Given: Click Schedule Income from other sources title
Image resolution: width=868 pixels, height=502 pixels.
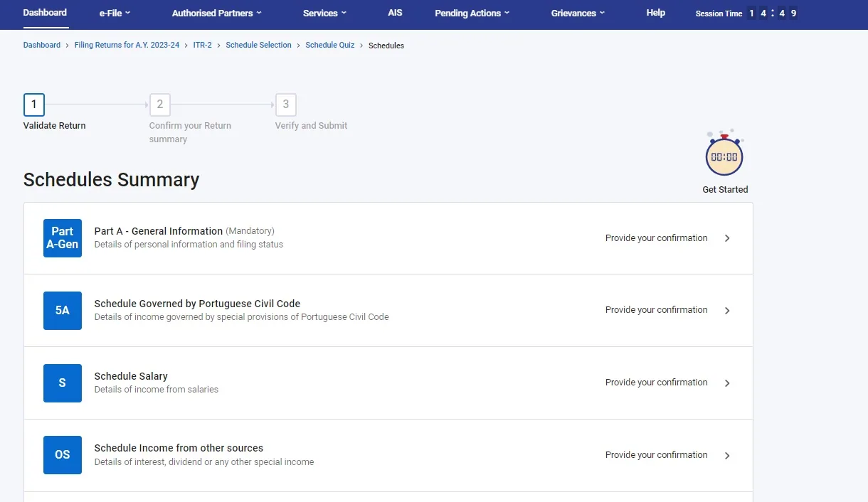Looking at the screenshot, I should 179,448.
